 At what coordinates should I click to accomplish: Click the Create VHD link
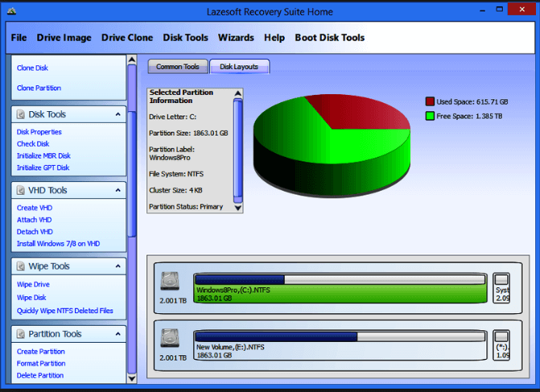35,208
